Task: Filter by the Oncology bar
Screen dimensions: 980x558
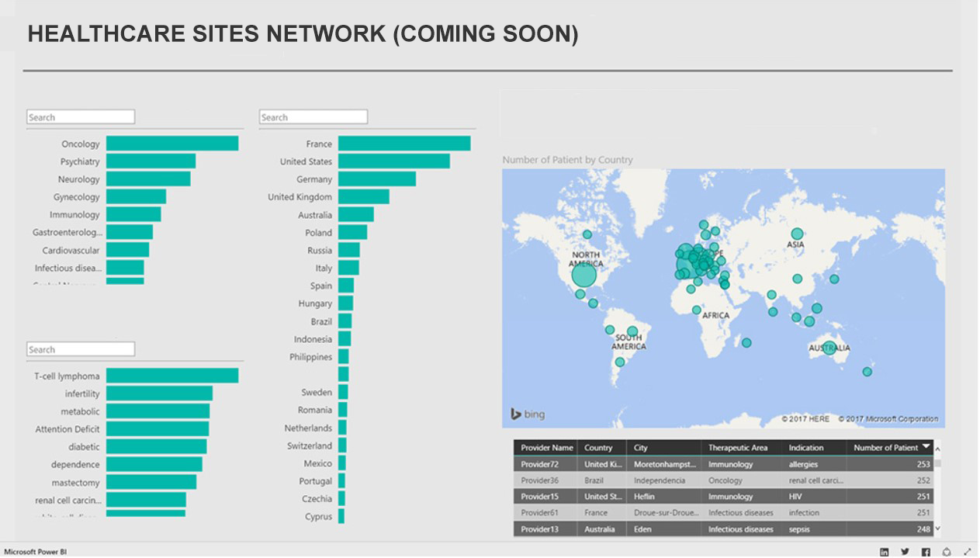Action: point(171,144)
